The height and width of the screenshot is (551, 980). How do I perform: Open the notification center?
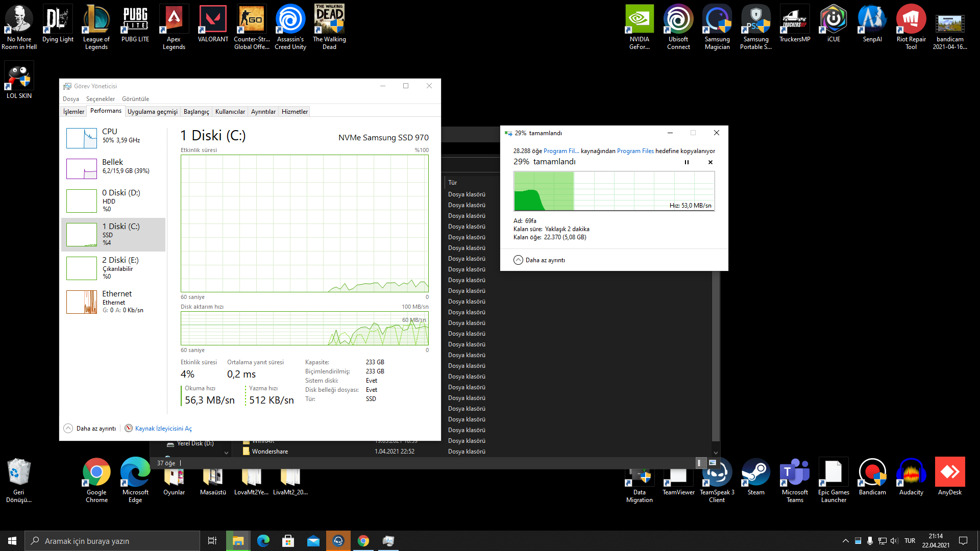tap(963, 541)
